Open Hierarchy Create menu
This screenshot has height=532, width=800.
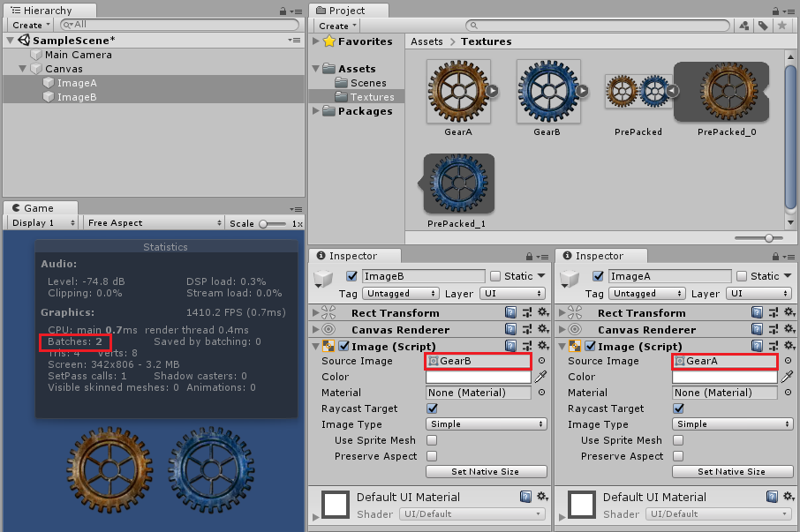[31, 25]
